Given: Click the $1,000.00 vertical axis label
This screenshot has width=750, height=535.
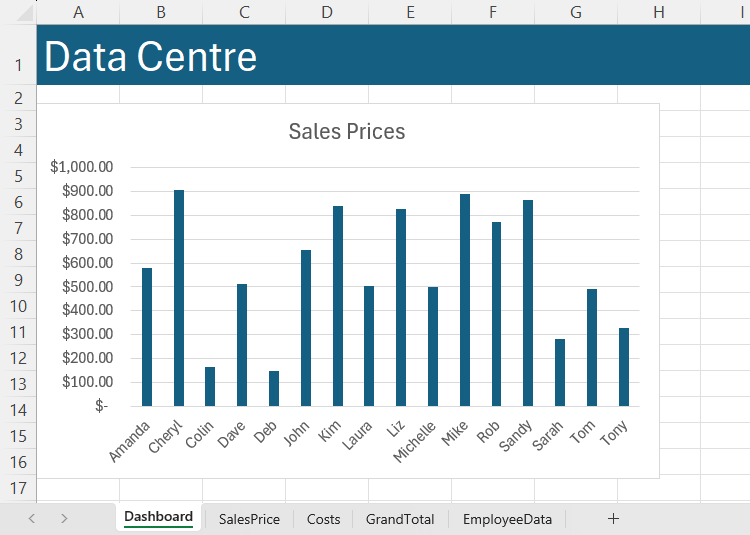Looking at the screenshot, I should (x=81, y=167).
